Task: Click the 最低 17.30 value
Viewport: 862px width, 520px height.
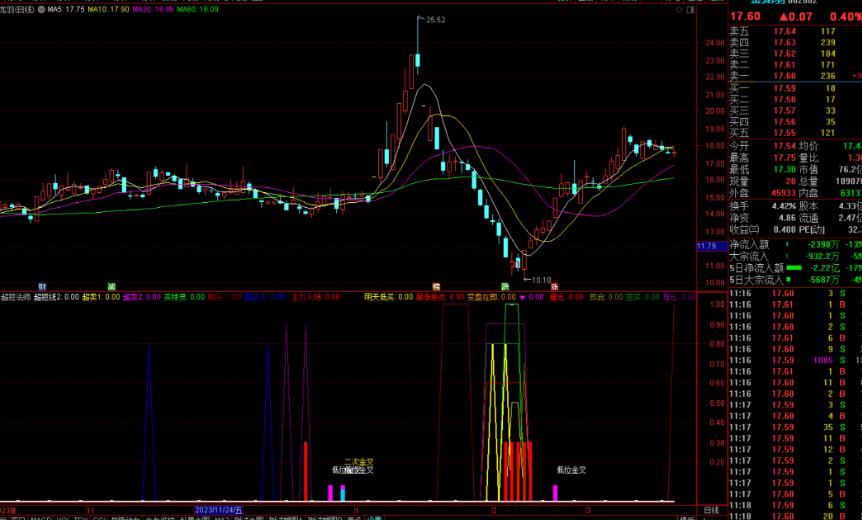Action: click(784, 170)
